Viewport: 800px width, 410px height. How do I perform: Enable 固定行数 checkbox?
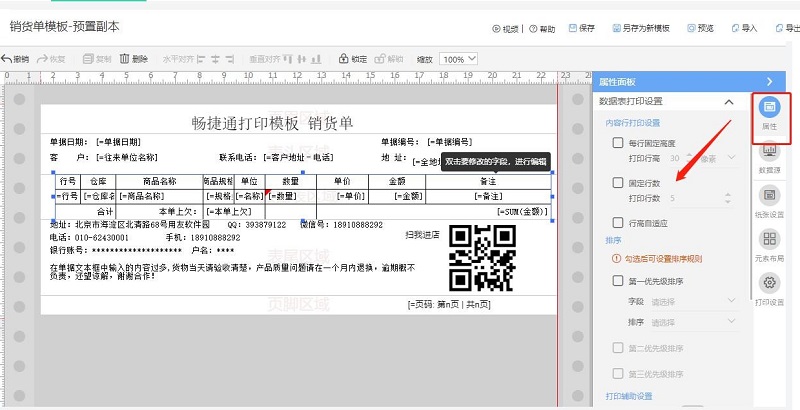(x=618, y=183)
